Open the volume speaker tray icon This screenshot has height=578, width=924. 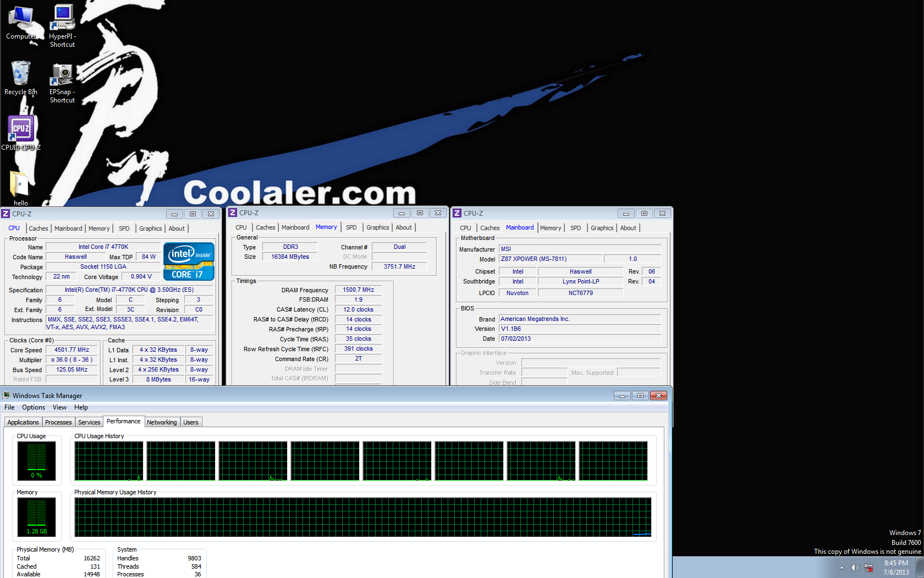click(855, 568)
